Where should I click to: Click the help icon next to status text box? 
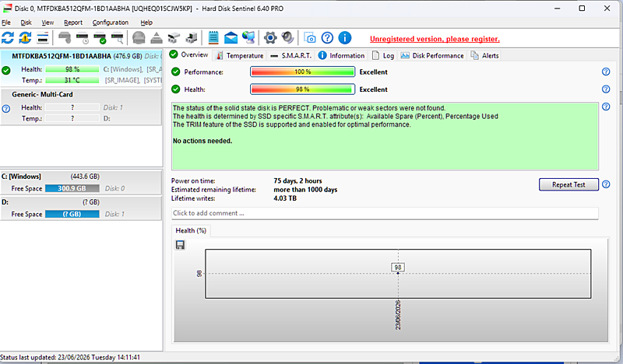606,107
